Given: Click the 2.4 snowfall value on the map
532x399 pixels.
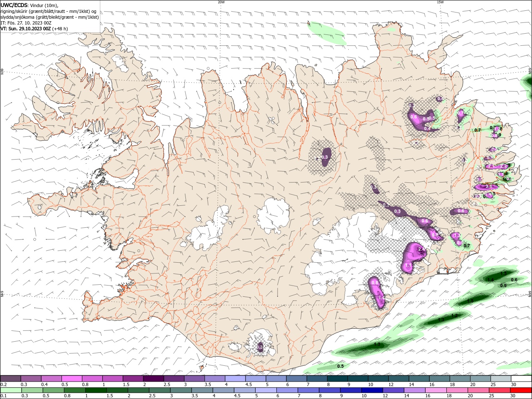Looking at the screenshot, I should (421, 249).
